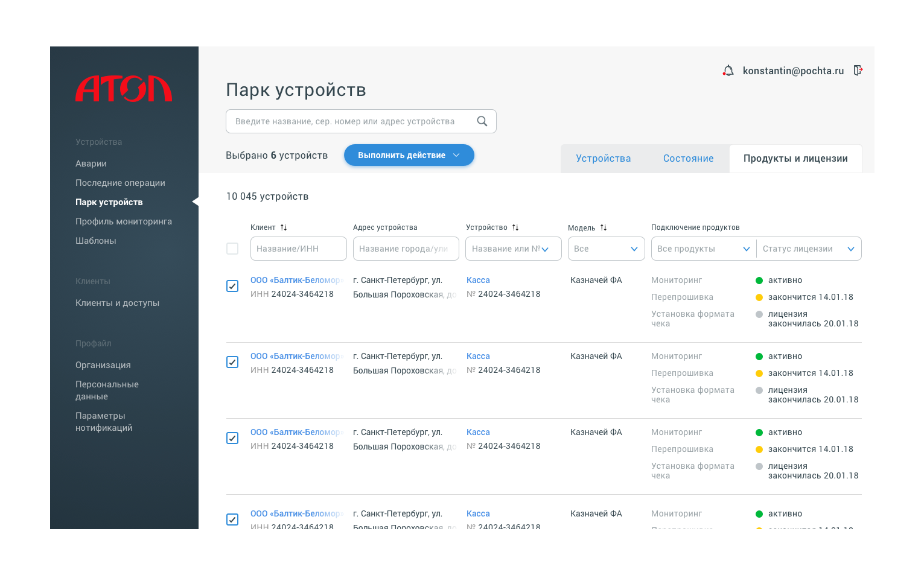
Task: Switch to the Состояние tab
Action: point(688,159)
